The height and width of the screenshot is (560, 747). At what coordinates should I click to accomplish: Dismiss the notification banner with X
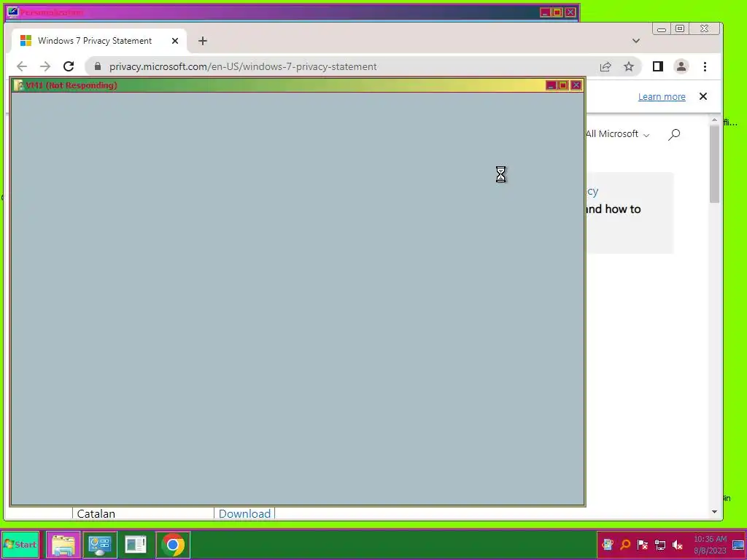tap(703, 96)
